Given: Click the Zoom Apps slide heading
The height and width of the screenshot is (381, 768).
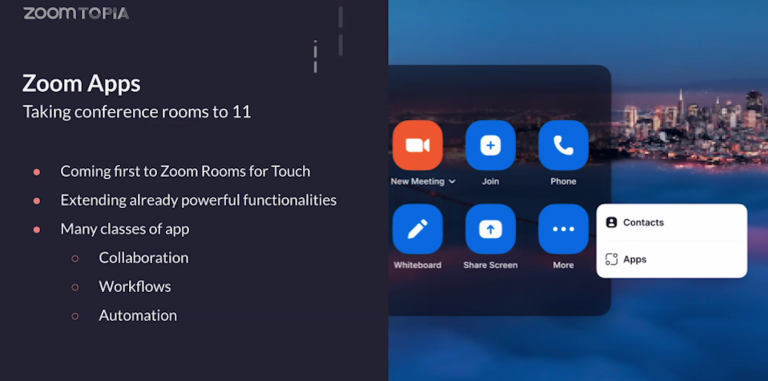Looking at the screenshot, I should [81, 84].
